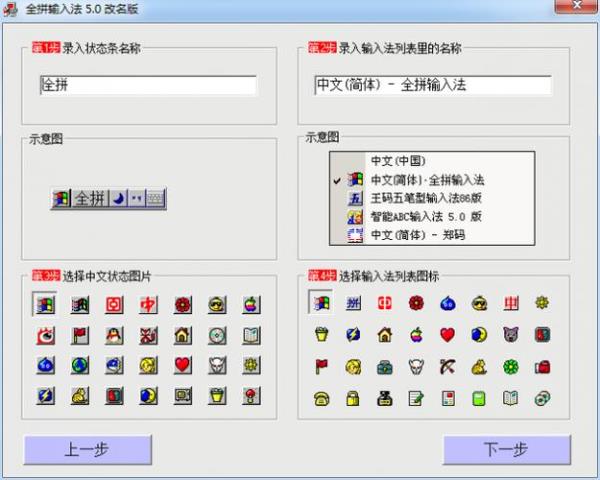Image resolution: width=600 pixels, height=480 pixels.
Task: Pick the padlock icon in list icons
Action: point(353,398)
